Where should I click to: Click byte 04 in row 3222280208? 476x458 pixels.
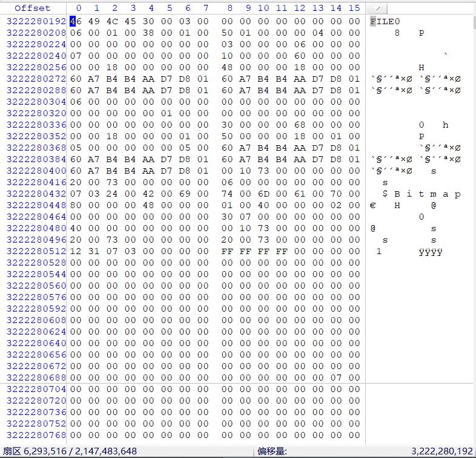318,33
